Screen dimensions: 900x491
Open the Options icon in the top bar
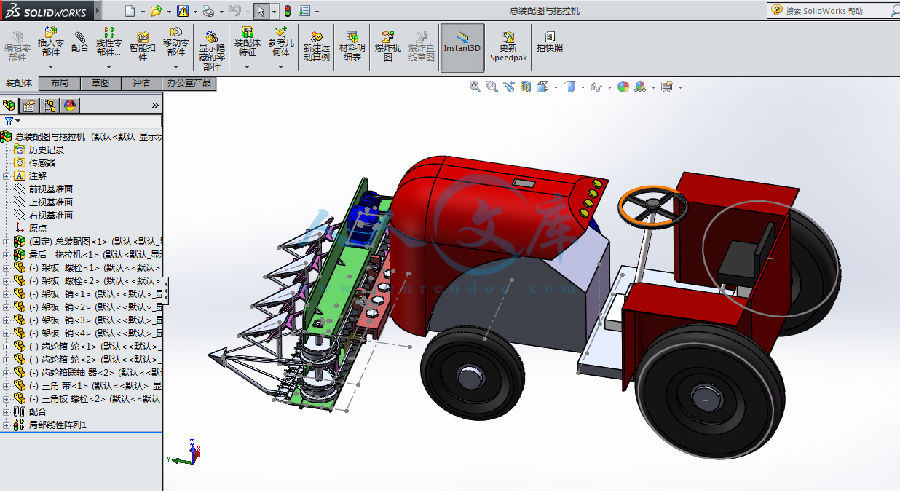305,11
